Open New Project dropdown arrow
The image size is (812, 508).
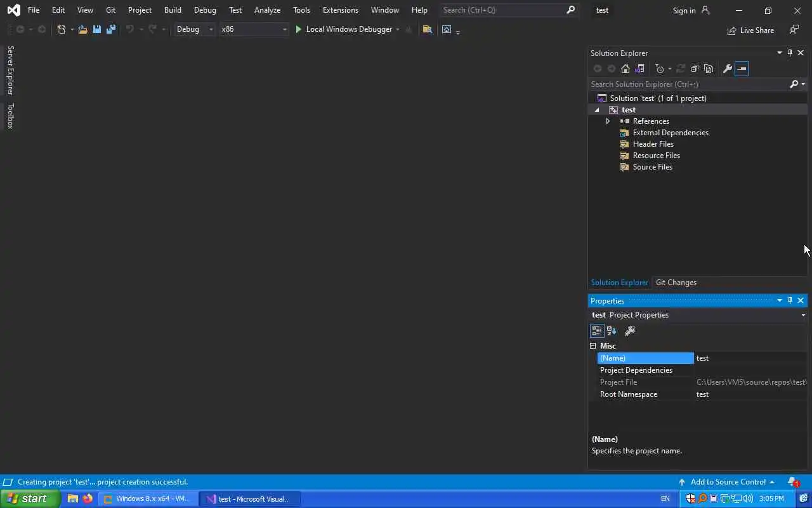(72, 29)
